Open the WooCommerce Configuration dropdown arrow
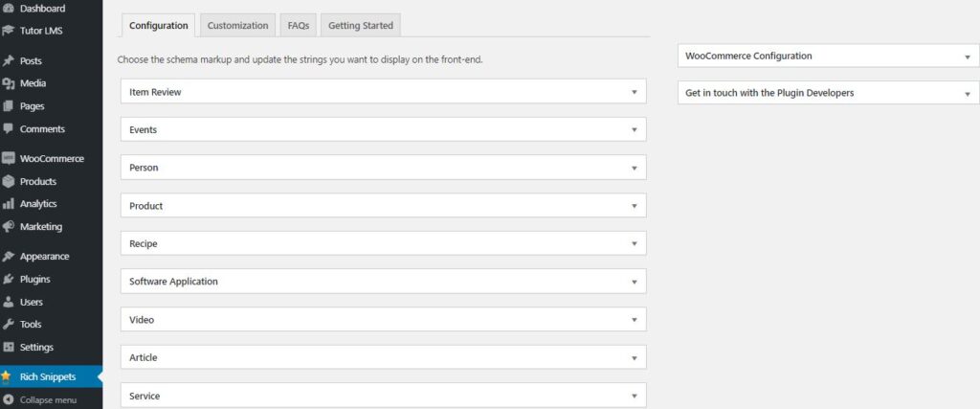This screenshot has width=980, height=409. click(x=968, y=57)
